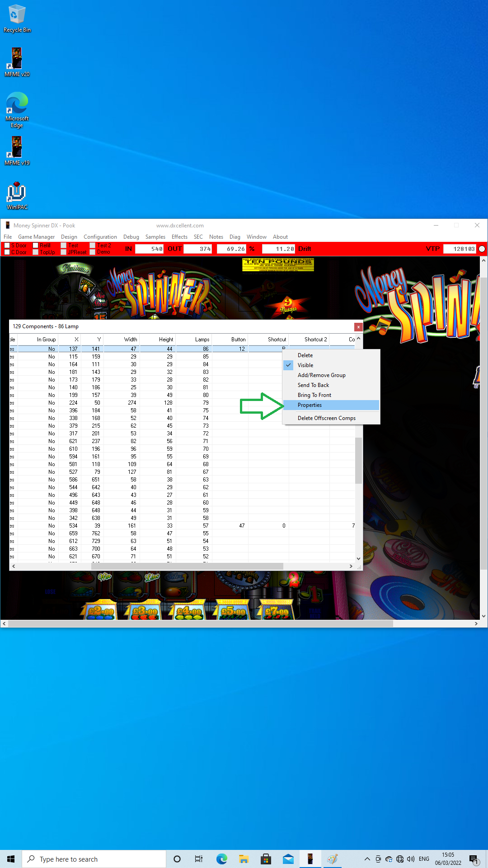Open the SEC menu
The width and height of the screenshot is (488, 868).
click(198, 237)
